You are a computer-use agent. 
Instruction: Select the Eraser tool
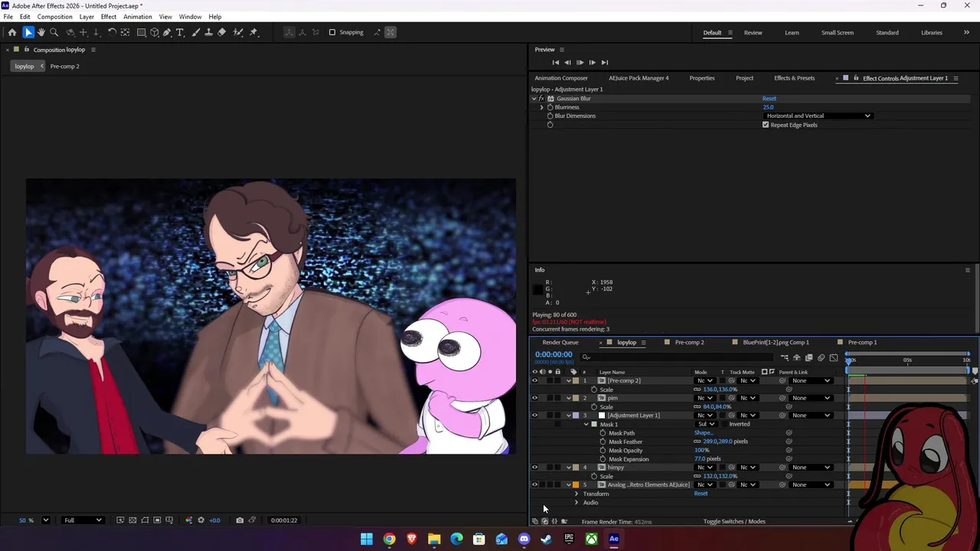[x=222, y=32]
